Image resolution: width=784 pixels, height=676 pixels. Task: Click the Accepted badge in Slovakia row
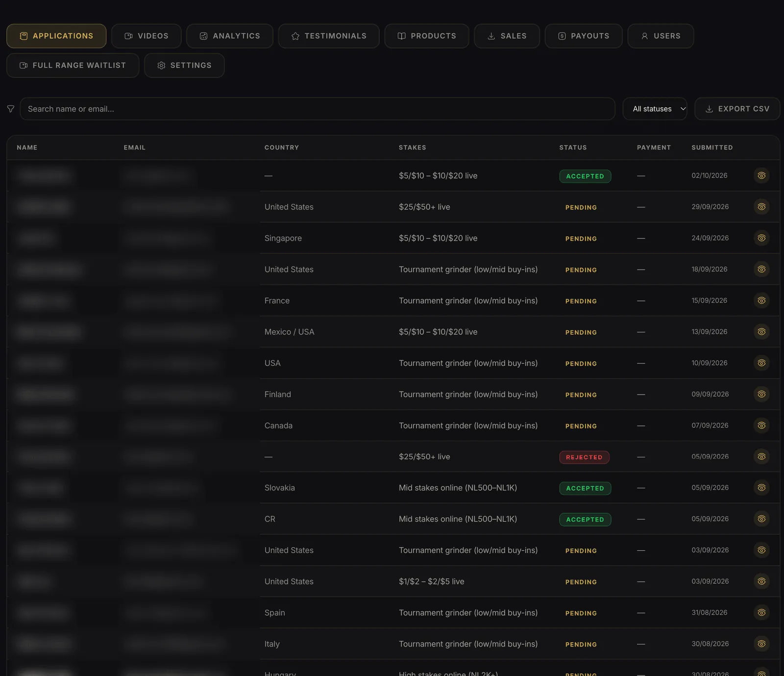tap(585, 488)
